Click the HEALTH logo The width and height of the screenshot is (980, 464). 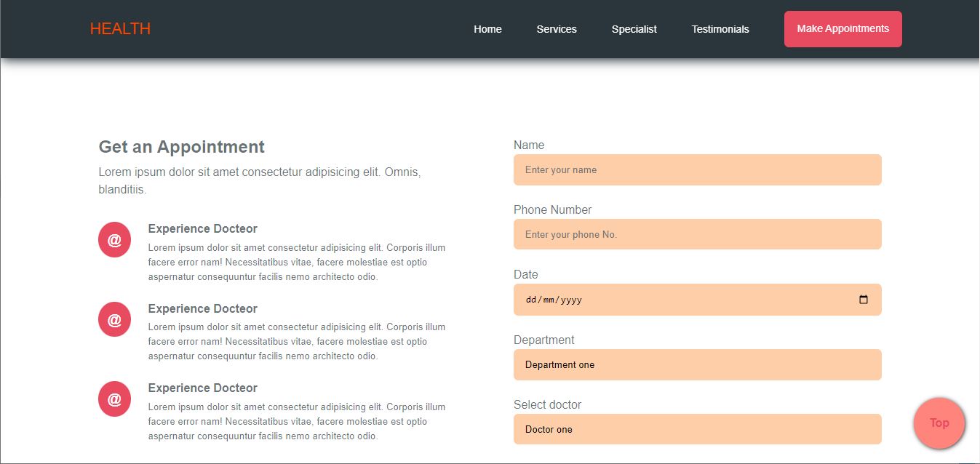point(120,29)
